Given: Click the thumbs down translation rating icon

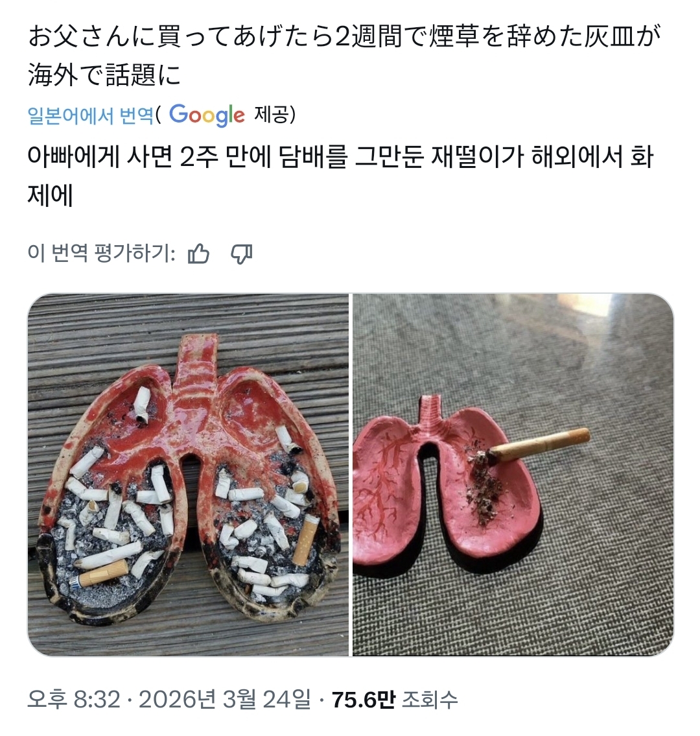Looking at the screenshot, I should point(242,254).
